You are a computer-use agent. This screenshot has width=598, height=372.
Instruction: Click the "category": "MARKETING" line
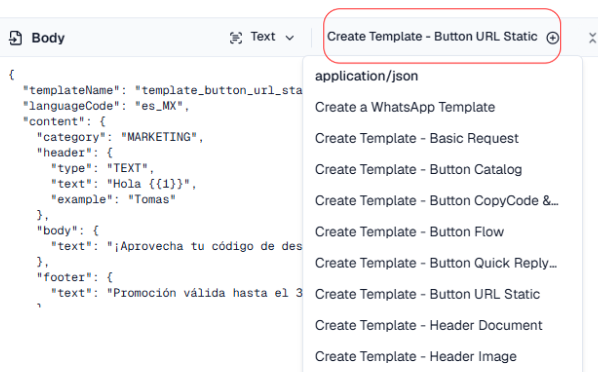(x=120, y=137)
